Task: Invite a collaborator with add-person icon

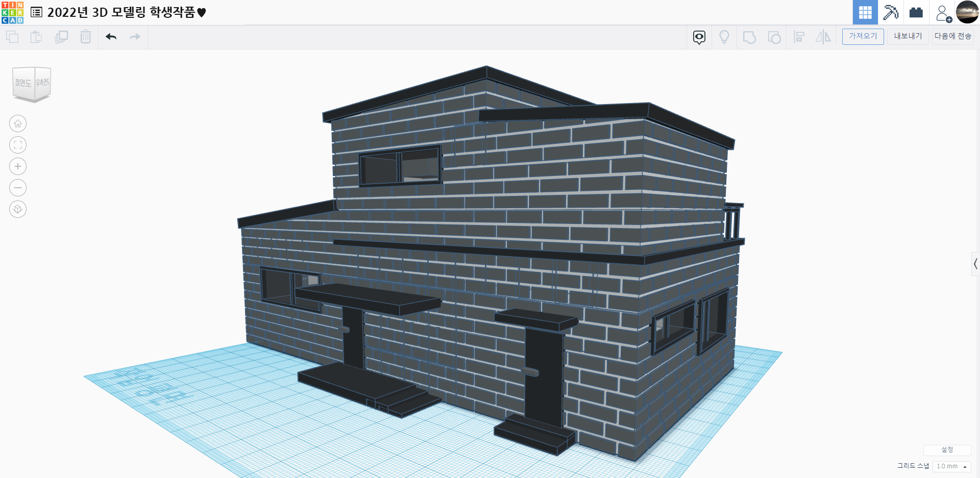Action: point(943,13)
